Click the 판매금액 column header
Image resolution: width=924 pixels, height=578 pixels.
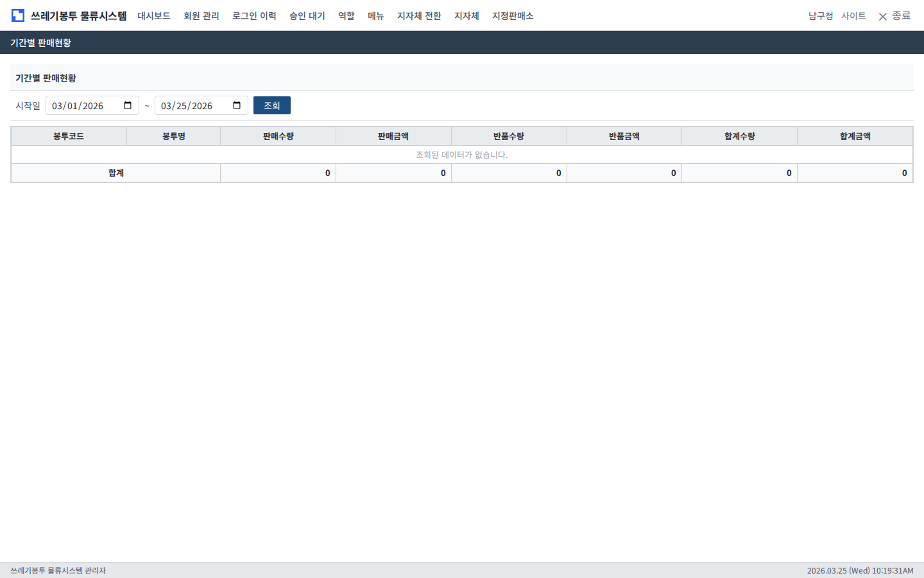[x=393, y=136]
